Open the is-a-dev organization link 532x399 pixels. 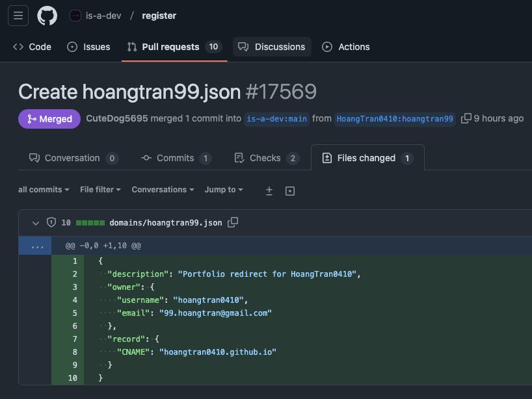point(103,16)
